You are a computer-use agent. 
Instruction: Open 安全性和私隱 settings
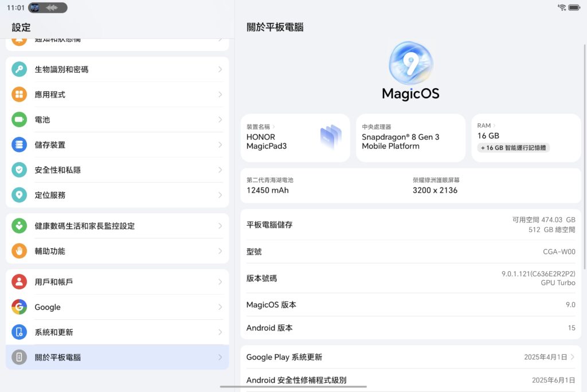tap(117, 170)
